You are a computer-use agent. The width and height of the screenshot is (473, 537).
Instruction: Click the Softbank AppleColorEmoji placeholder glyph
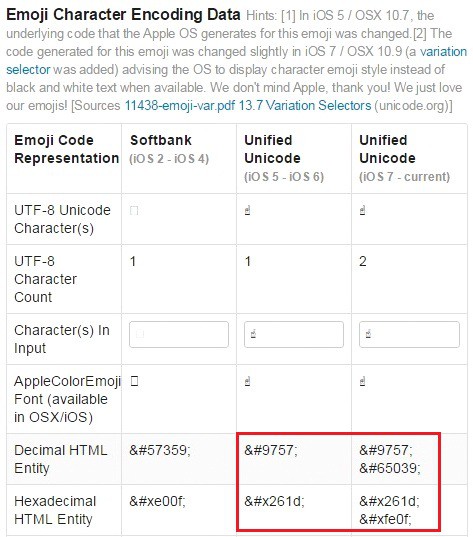click(x=134, y=381)
